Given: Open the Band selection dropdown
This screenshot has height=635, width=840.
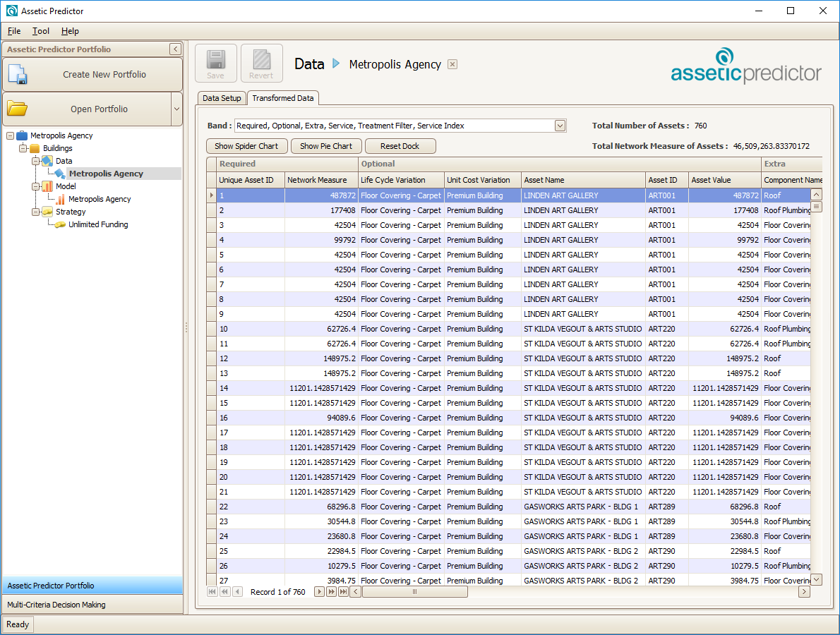Looking at the screenshot, I should click(560, 125).
